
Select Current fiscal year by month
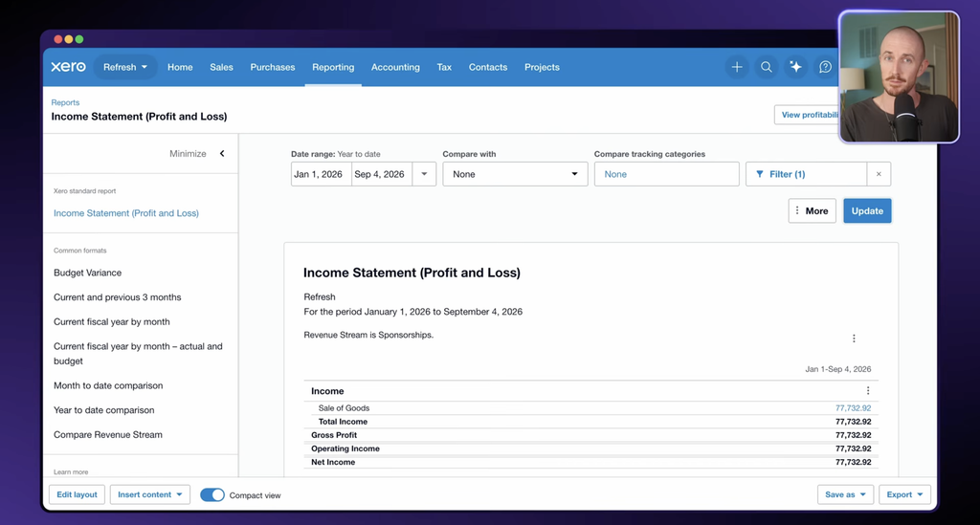click(112, 321)
